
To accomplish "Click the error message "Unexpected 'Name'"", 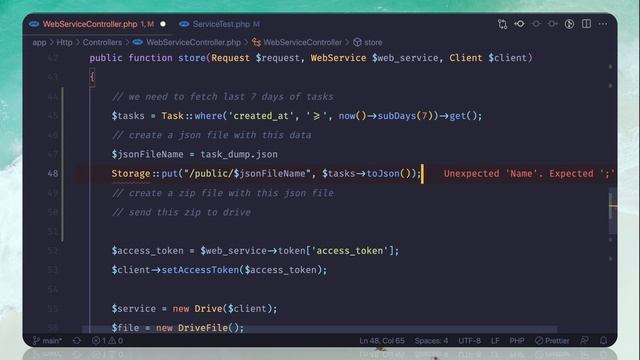I will coord(529,173).
